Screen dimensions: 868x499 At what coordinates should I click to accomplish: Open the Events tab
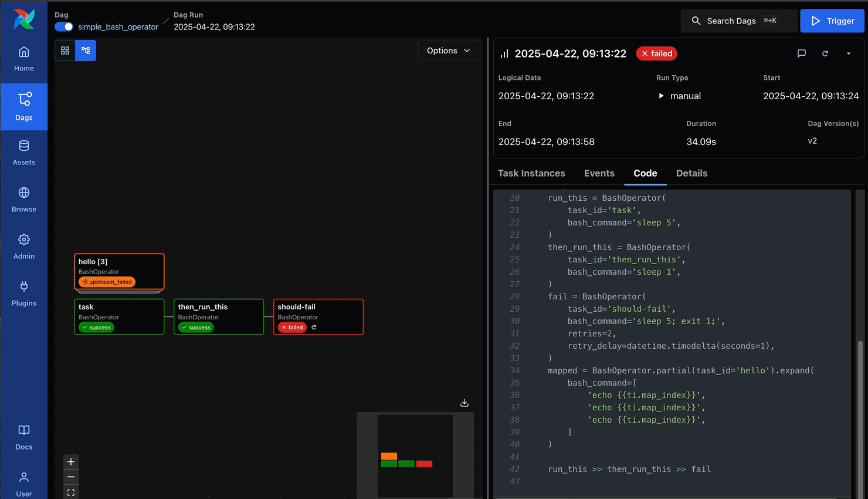pos(599,173)
